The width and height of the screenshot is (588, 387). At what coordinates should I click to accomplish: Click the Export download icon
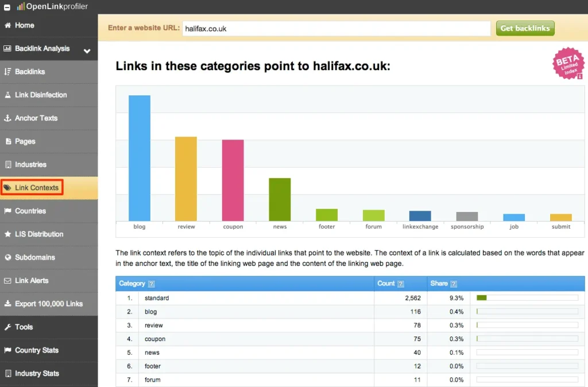(x=7, y=304)
